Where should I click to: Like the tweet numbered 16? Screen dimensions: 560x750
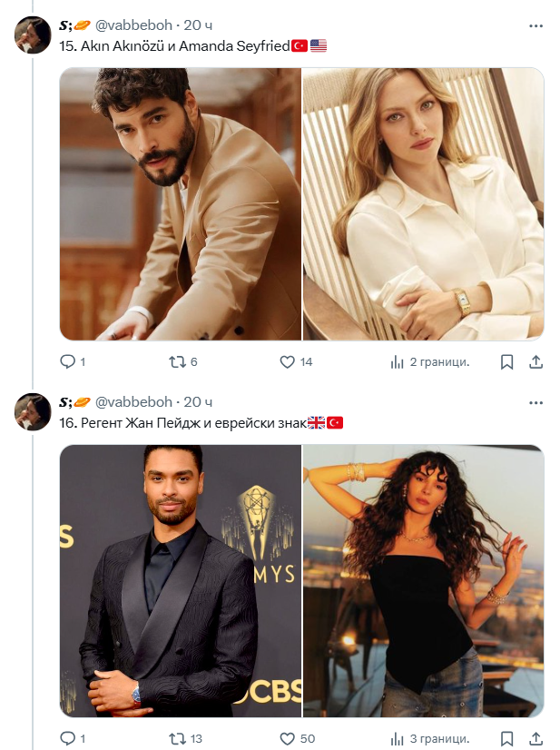coord(288,737)
